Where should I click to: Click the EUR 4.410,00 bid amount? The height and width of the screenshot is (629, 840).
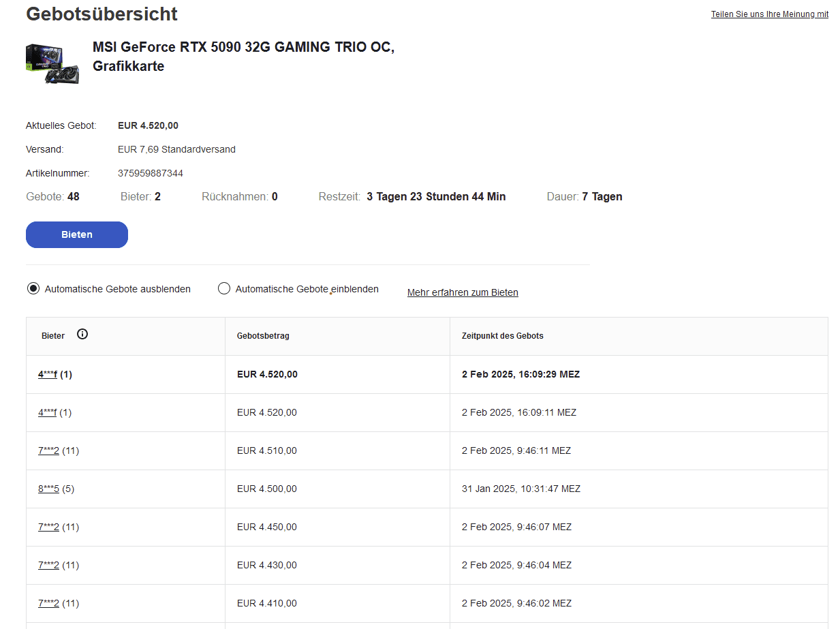pyautogui.click(x=267, y=603)
